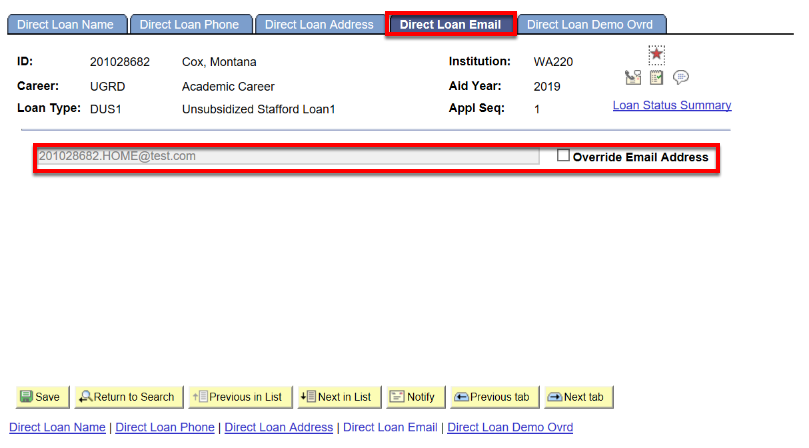
Task: Click the bottom Direct Loan Email text
Action: tap(390, 427)
